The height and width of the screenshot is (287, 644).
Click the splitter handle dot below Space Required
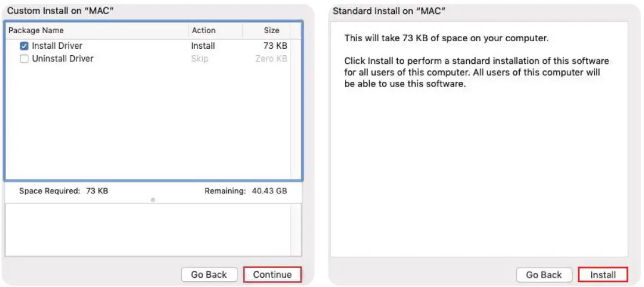pyautogui.click(x=153, y=200)
